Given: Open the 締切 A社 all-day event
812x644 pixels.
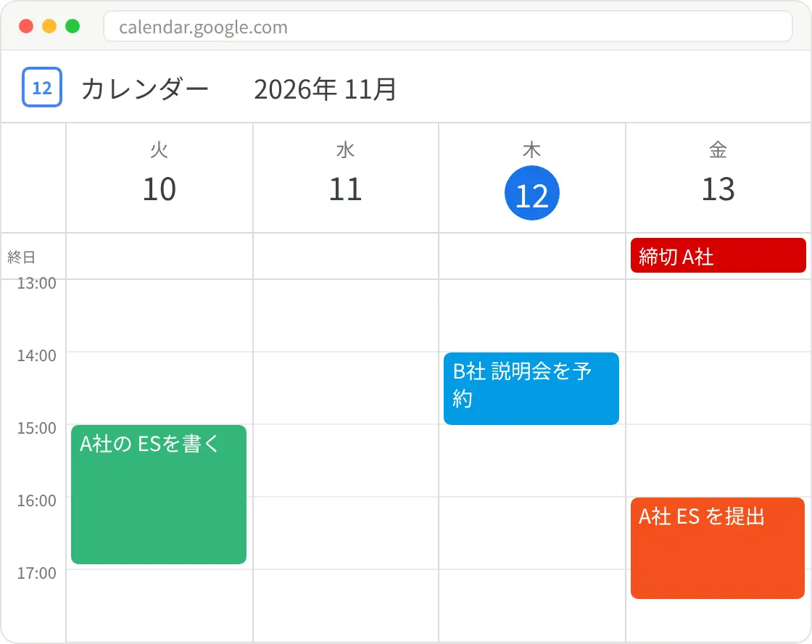Looking at the screenshot, I should click(718, 255).
